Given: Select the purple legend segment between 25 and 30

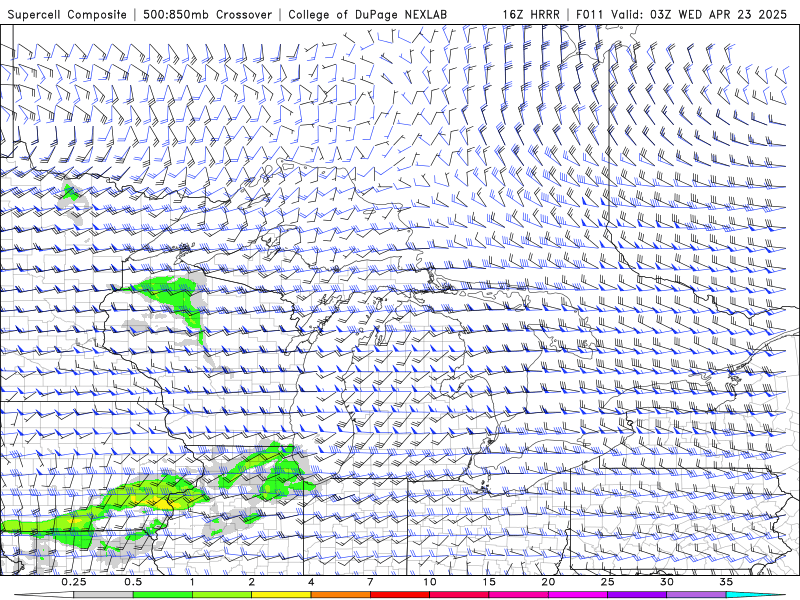Looking at the screenshot, I should (x=637, y=595).
